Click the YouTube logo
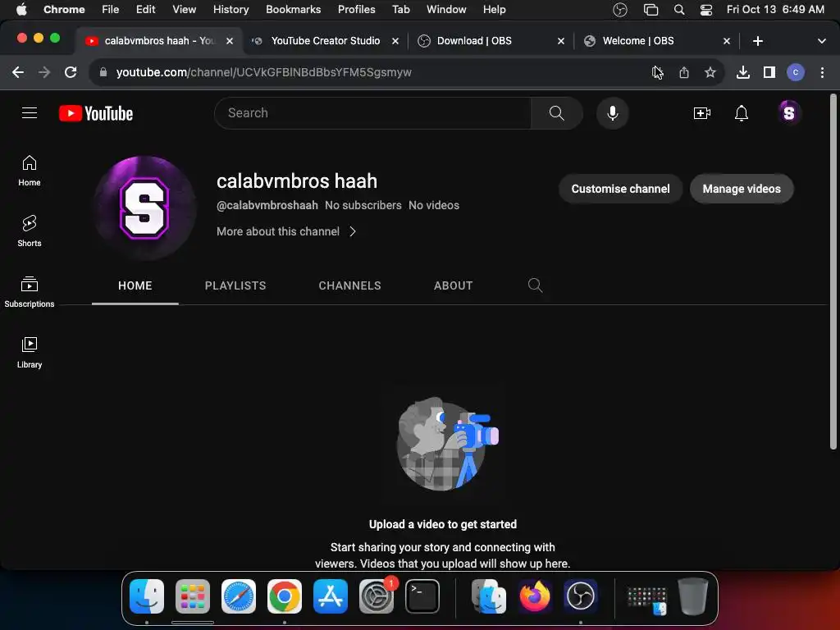 96,113
